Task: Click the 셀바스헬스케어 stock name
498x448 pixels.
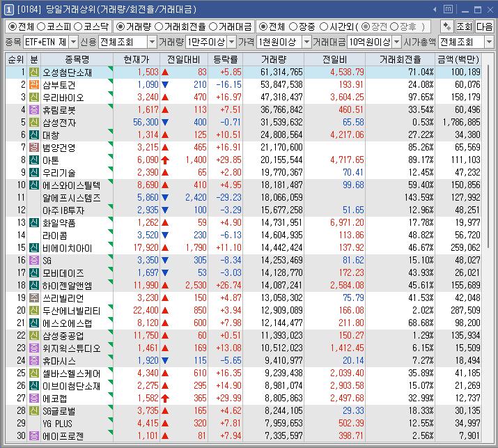Action: [72, 373]
